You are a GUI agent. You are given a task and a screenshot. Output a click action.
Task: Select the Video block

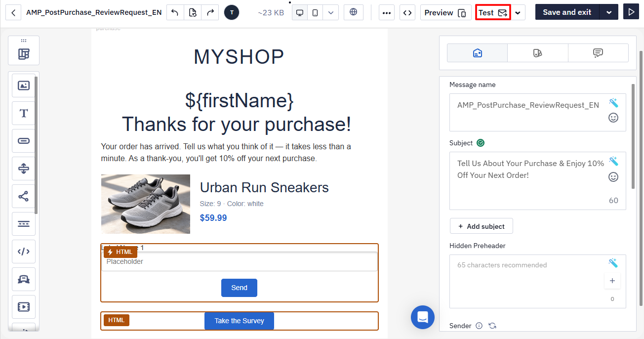[x=24, y=307]
